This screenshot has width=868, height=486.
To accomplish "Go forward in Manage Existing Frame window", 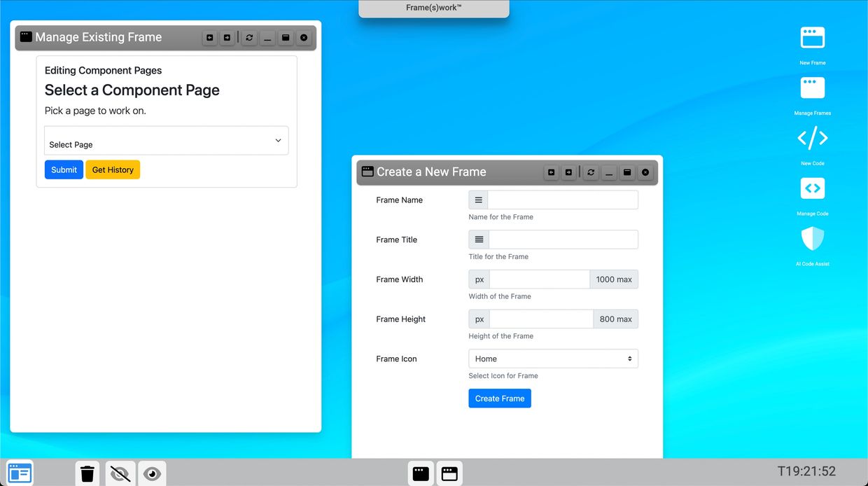I will pos(227,38).
